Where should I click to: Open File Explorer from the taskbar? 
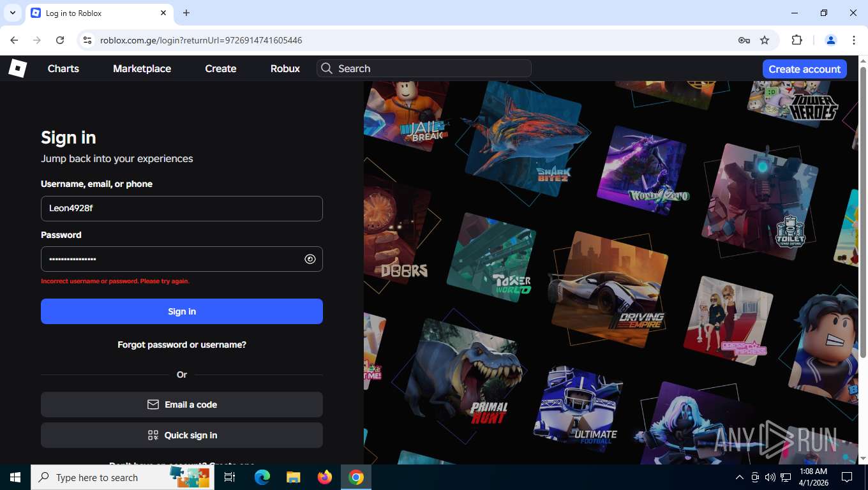293,477
